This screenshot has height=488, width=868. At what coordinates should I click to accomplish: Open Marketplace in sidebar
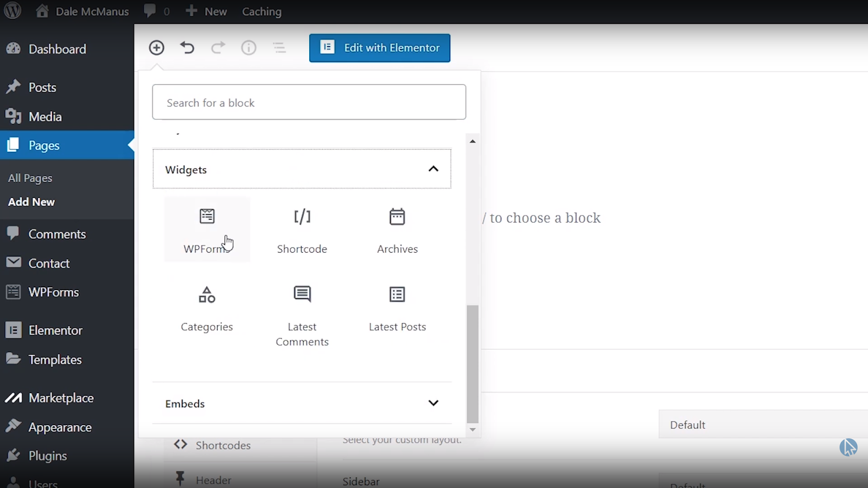click(x=67, y=397)
